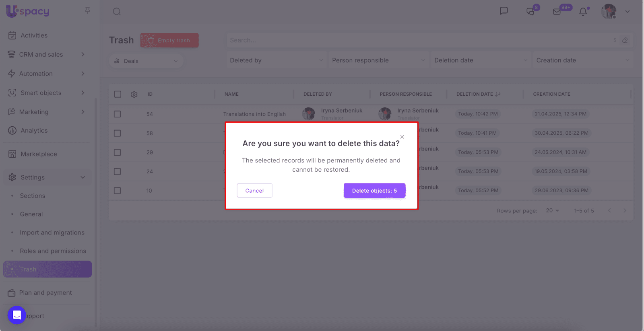
Task: Confirm with Delete objects: 5 button
Action: pos(374,191)
